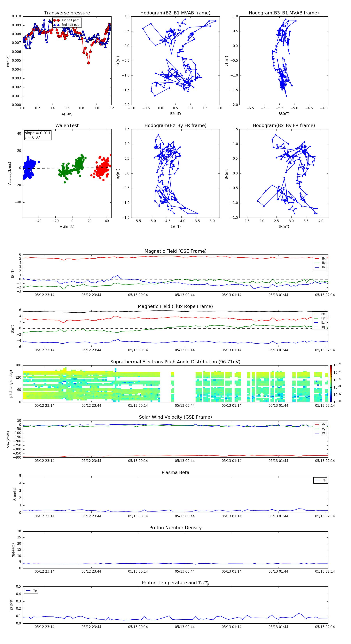This screenshot has height=644, width=351.
Task: Click the 'Bz(nT)' x-axis label
Action: (175, 227)
